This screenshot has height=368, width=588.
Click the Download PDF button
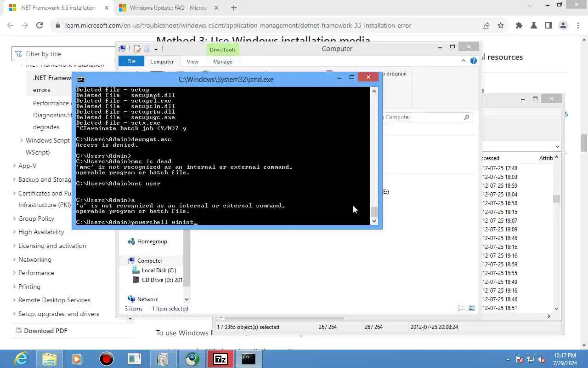point(42,331)
